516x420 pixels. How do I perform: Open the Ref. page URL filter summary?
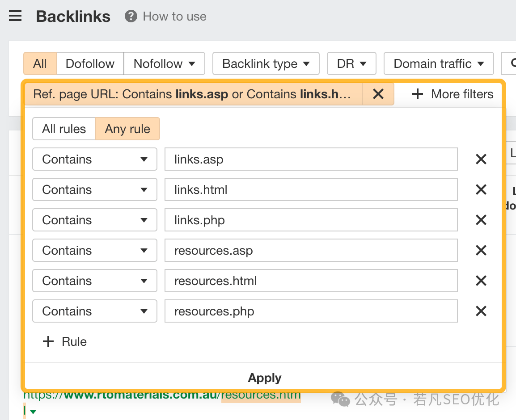[x=194, y=94]
